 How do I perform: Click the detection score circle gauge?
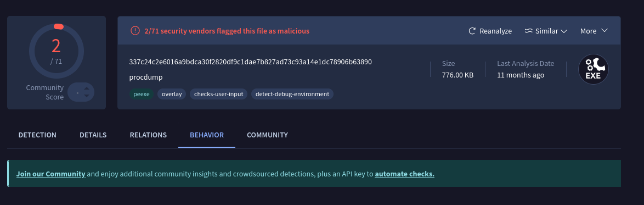(x=57, y=51)
